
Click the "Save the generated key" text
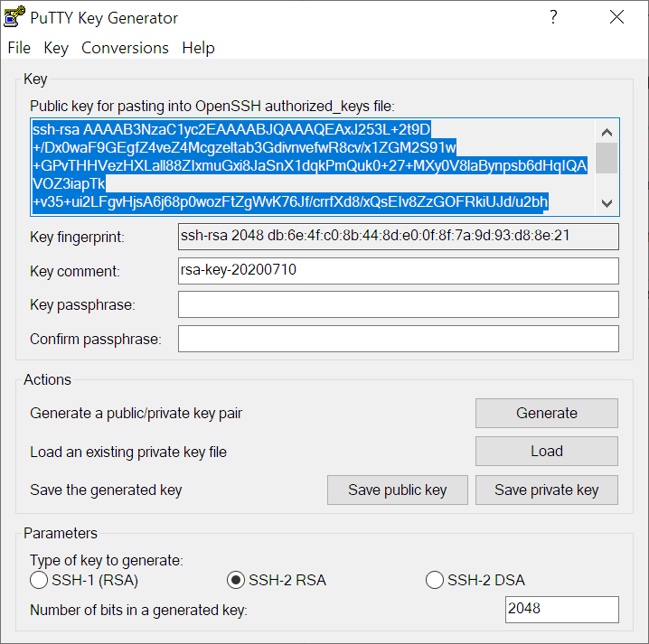pyautogui.click(x=106, y=490)
